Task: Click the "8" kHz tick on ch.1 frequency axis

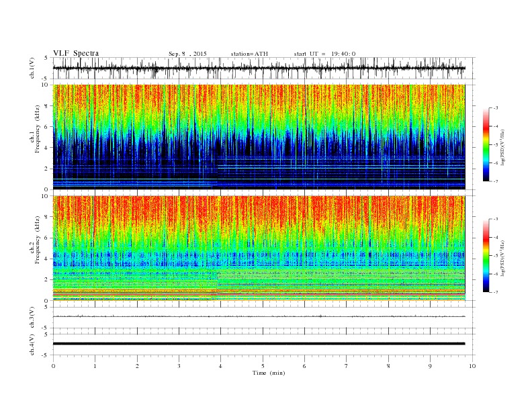Action: click(46, 106)
